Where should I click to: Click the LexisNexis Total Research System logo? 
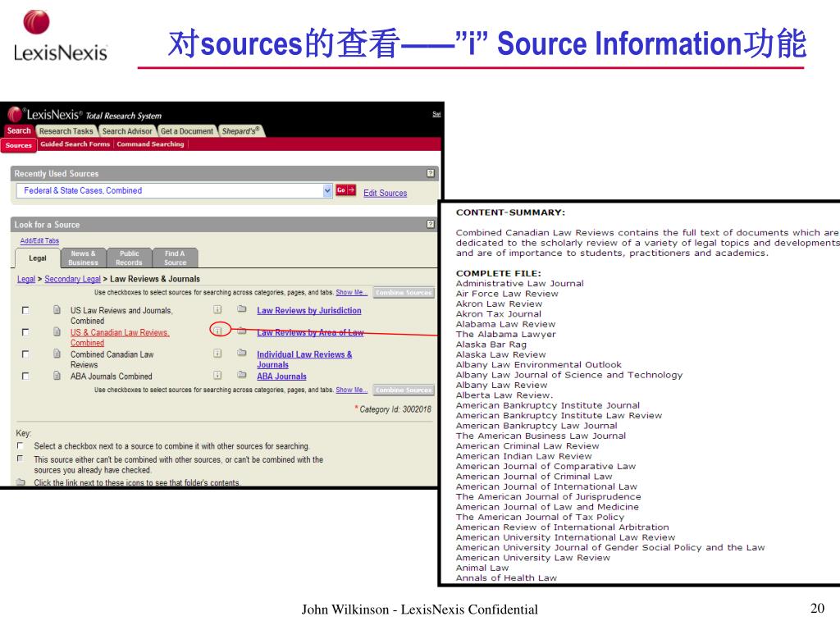point(84,115)
